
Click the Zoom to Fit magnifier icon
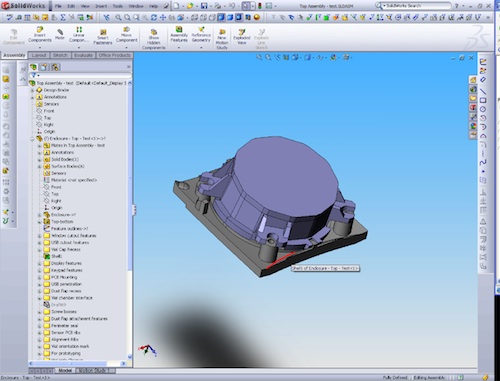click(118, 17)
